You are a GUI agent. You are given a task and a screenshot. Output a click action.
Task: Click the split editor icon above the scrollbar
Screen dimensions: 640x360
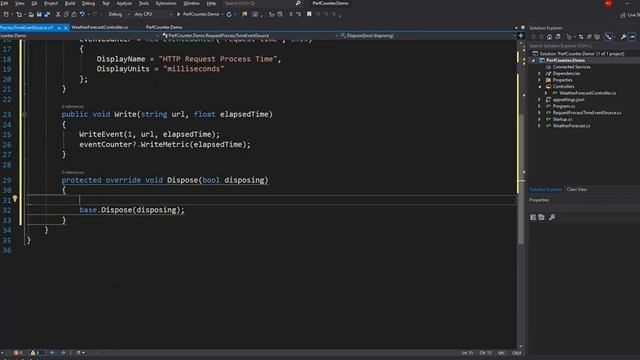pos(521,36)
